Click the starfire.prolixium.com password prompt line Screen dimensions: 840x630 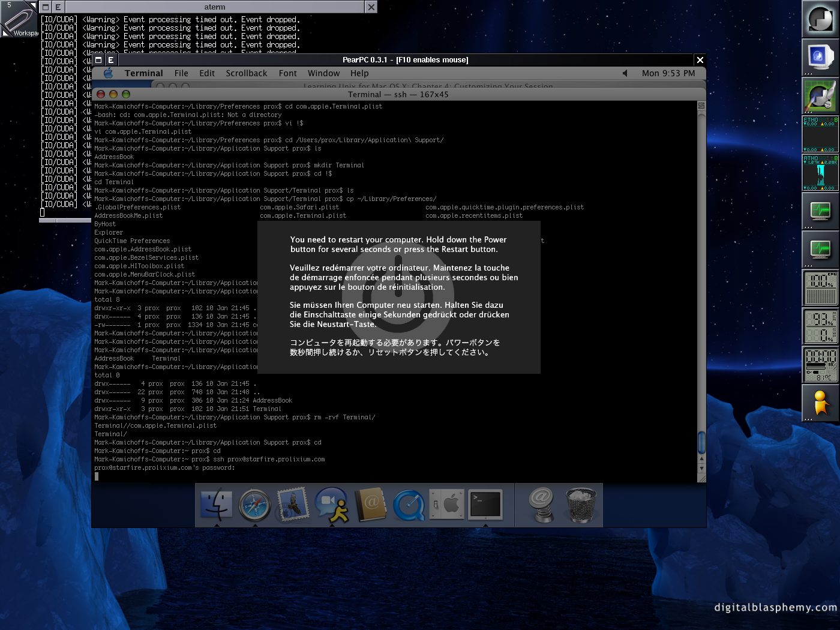pos(164,468)
